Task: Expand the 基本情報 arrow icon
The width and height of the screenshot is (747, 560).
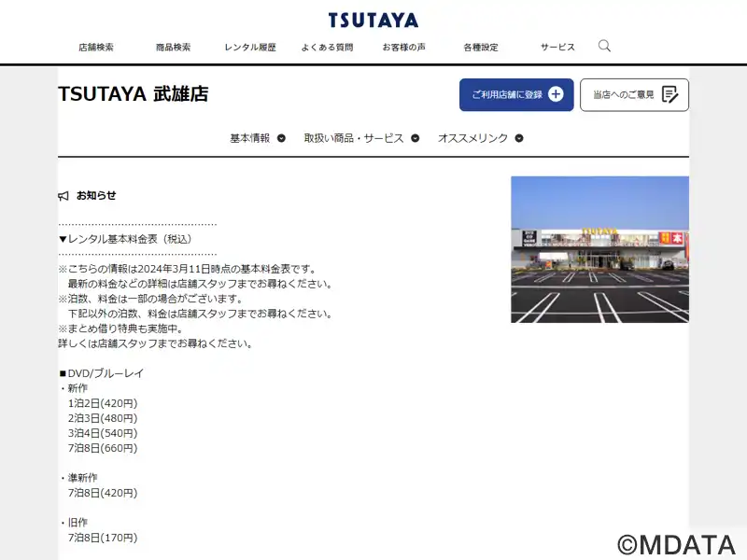Action: 282,138
